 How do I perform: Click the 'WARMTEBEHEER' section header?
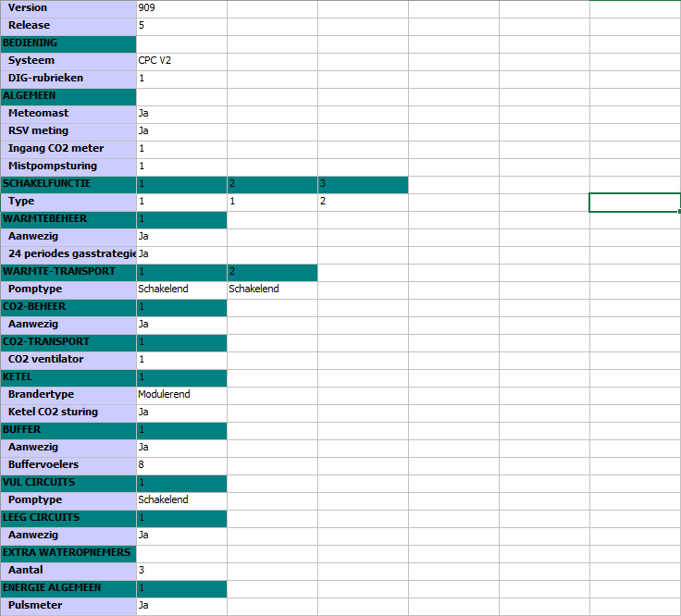[68, 218]
